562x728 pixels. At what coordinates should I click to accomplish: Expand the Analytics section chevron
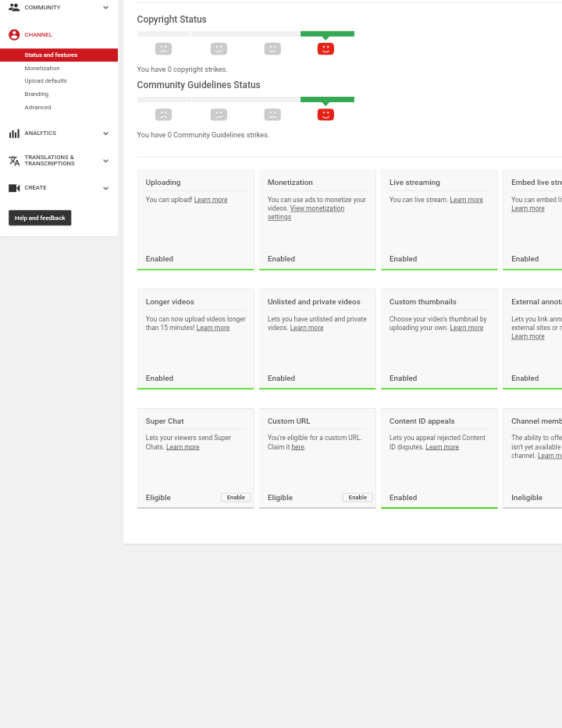click(x=106, y=133)
